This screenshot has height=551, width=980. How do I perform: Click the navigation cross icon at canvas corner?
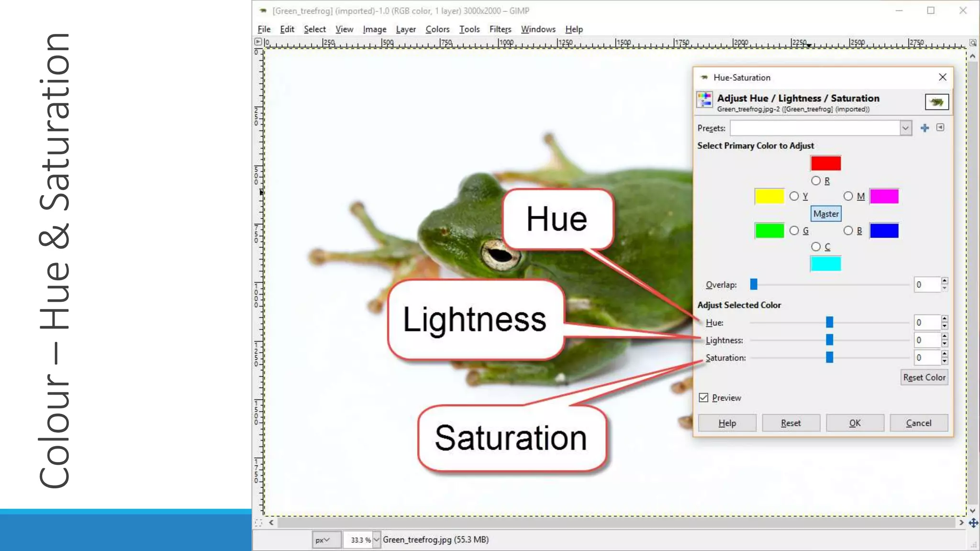pyautogui.click(x=973, y=523)
